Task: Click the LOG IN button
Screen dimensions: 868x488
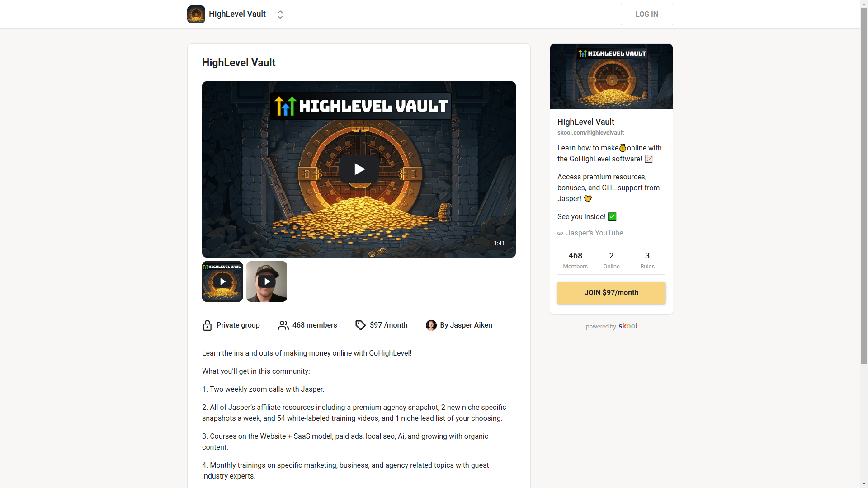Action: (646, 14)
